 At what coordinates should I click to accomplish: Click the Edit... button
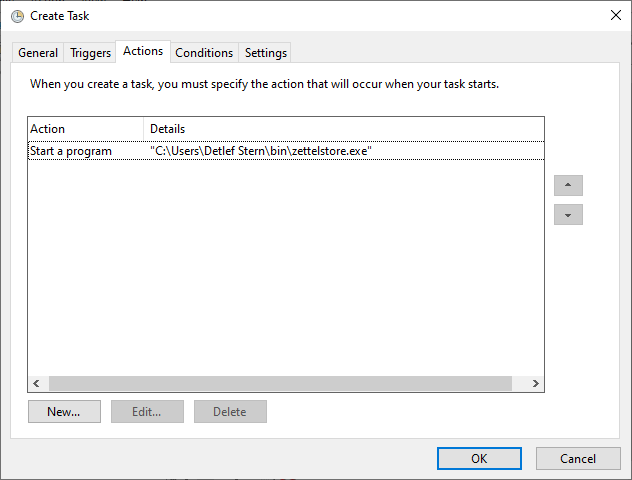(x=147, y=411)
